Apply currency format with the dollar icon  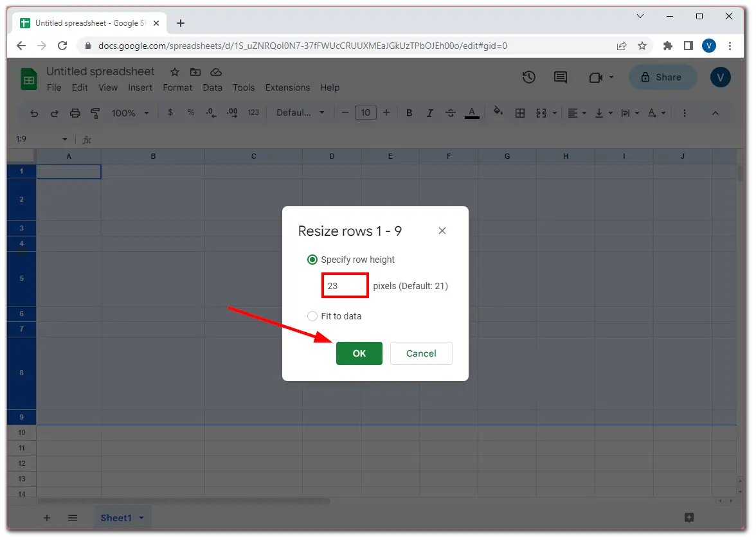pos(170,112)
